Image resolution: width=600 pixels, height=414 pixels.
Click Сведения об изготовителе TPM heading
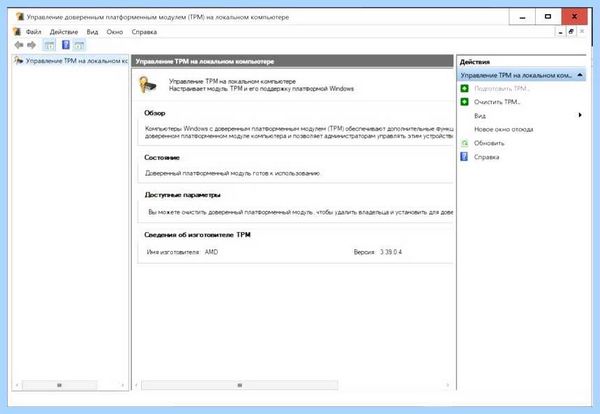click(197, 235)
